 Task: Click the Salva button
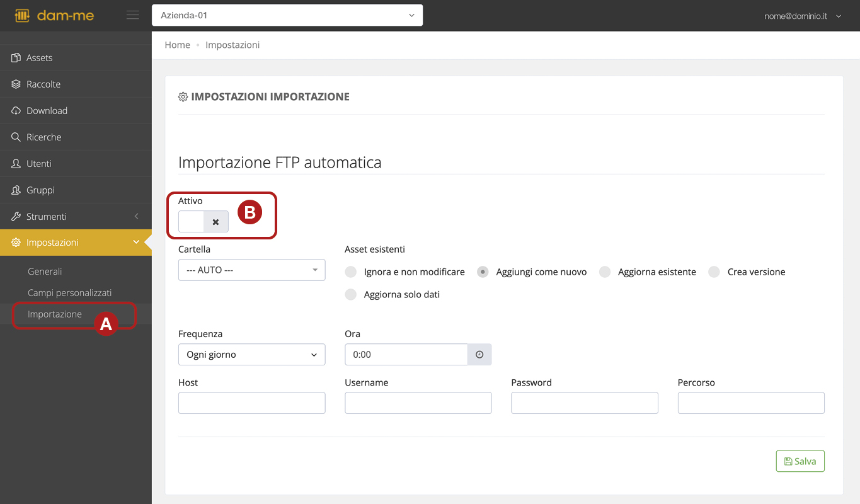pos(800,461)
